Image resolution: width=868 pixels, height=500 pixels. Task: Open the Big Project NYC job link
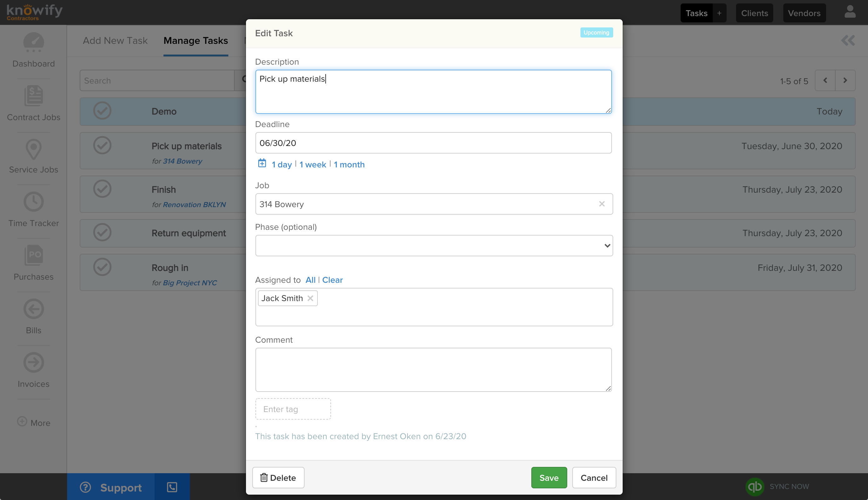pyautogui.click(x=190, y=282)
